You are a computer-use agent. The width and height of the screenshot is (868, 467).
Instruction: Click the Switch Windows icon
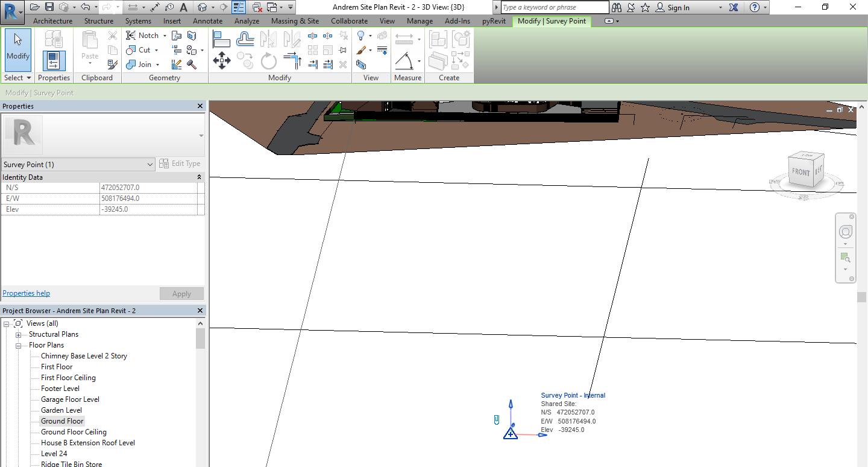click(272, 7)
